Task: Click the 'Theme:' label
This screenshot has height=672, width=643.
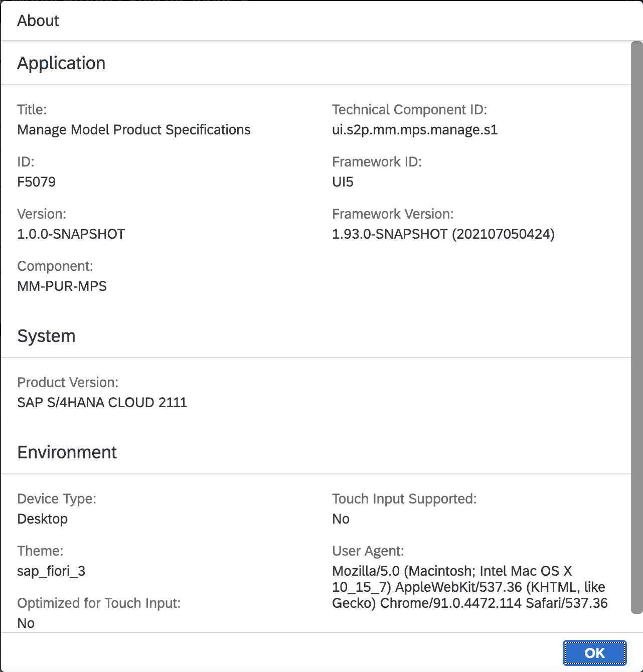Action: tap(40, 551)
